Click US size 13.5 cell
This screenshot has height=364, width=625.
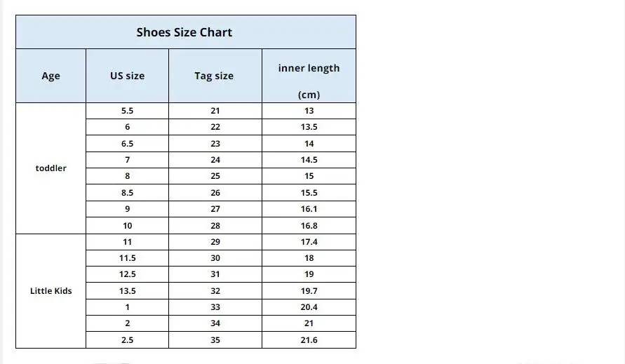tap(127, 291)
